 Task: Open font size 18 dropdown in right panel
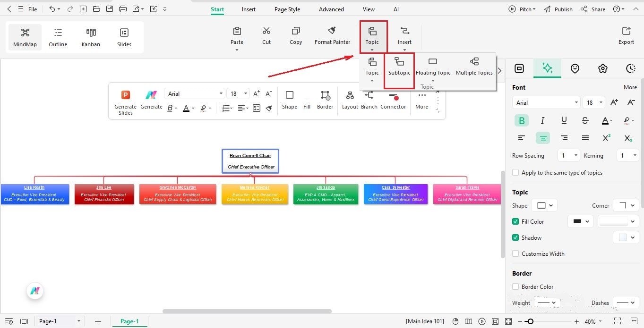[x=594, y=102]
